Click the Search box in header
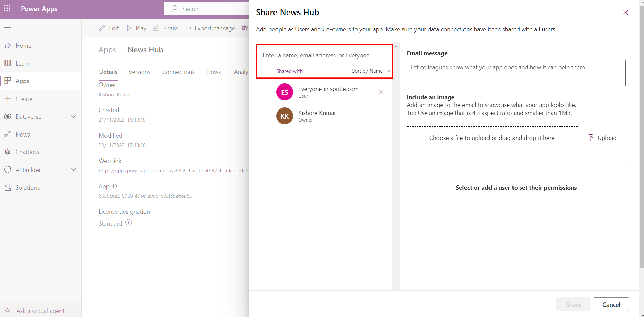The image size is (644, 317). click(x=207, y=9)
